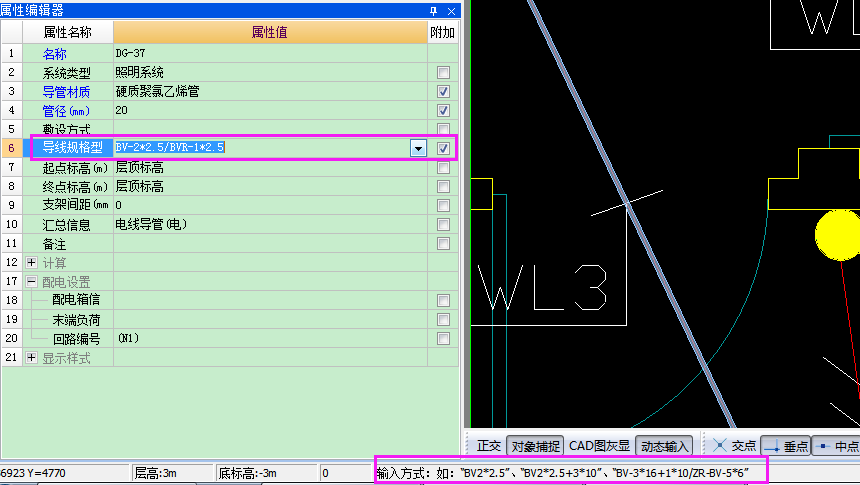
Task: Check 终点标高(m) 附加 checkbox
Action: pyautogui.click(x=443, y=187)
